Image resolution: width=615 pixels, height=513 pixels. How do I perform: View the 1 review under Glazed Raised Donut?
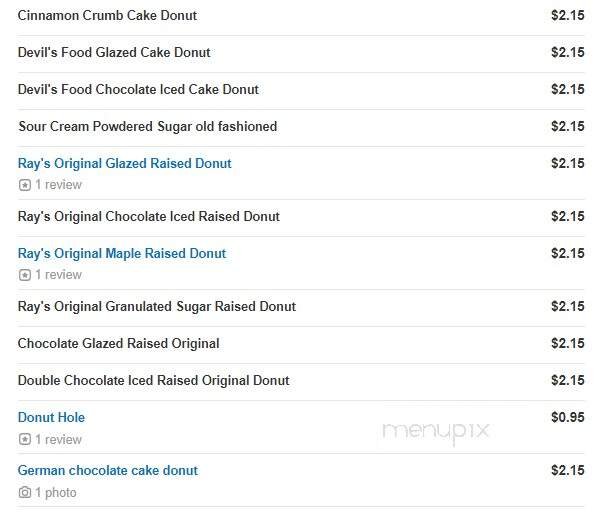pos(58,185)
